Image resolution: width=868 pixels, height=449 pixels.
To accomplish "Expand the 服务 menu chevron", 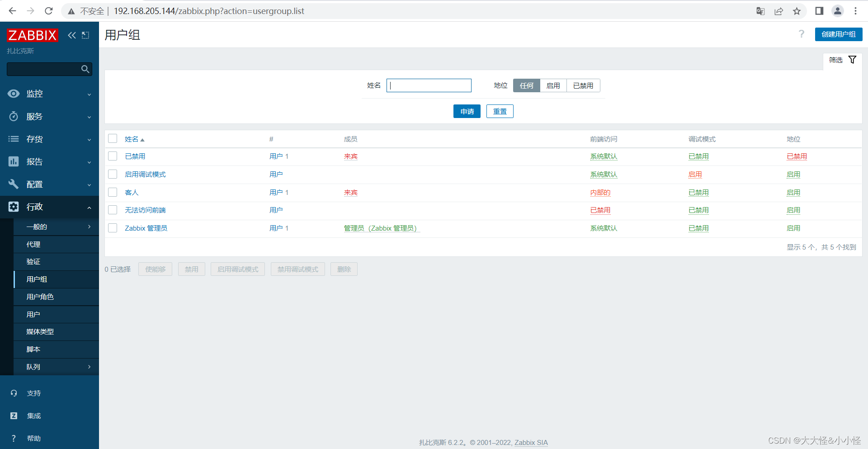I will click(x=89, y=117).
